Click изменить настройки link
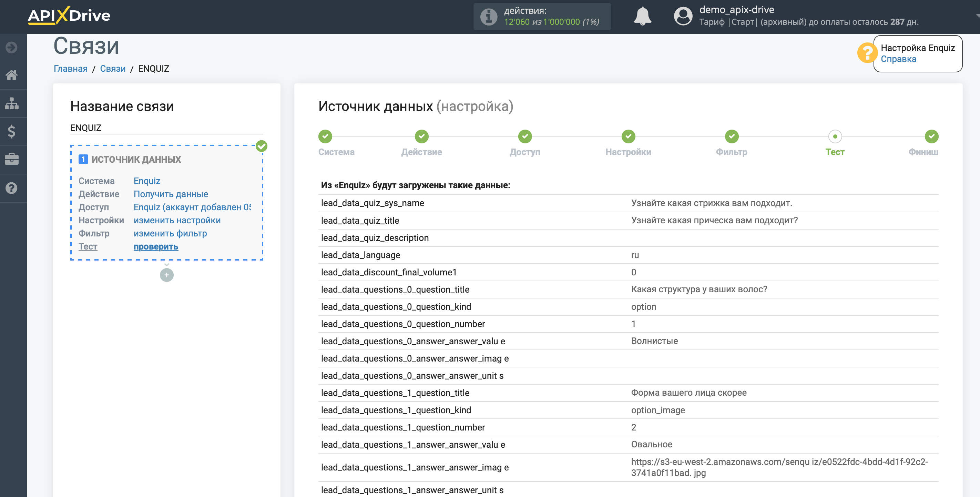980x497 pixels. coord(177,220)
